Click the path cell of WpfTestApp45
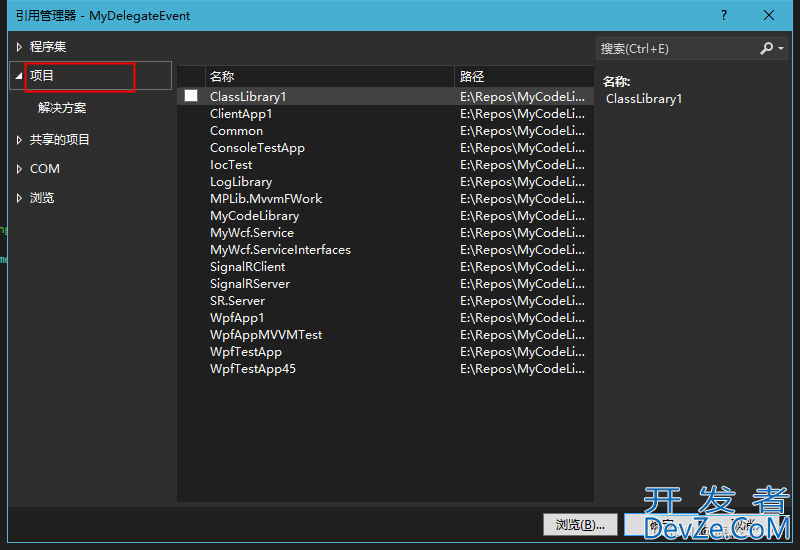Screen dimensions: 800x550 coord(522,368)
